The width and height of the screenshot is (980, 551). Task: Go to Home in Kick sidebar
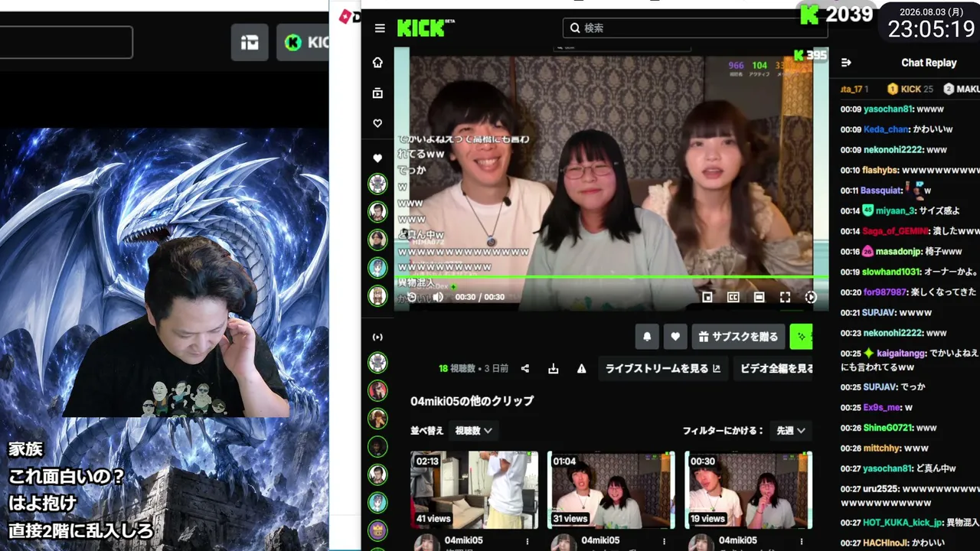click(x=377, y=63)
